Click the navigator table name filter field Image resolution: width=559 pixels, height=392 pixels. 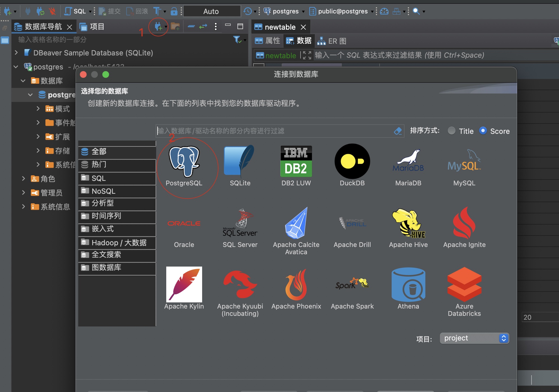point(123,40)
